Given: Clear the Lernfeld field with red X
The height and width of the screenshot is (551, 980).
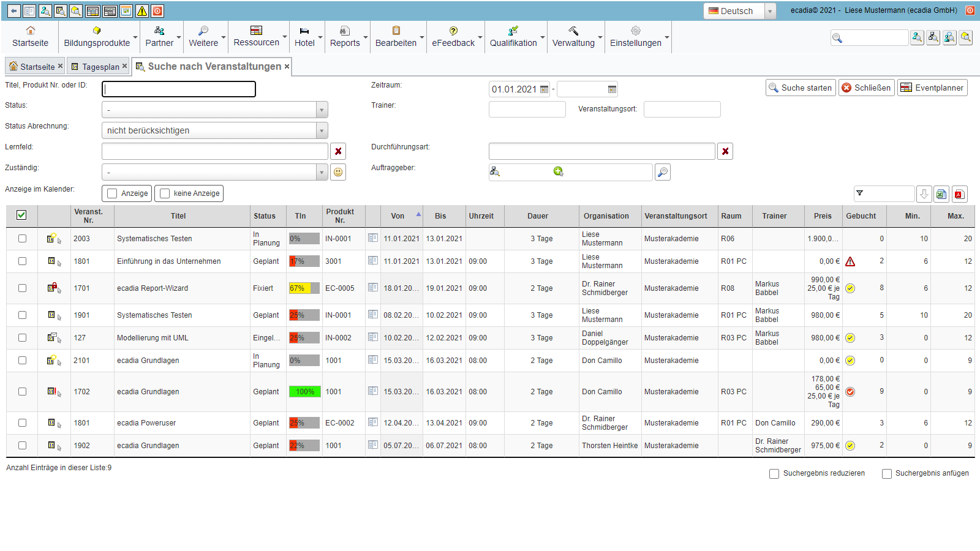Looking at the screenshot, I should (x=338, y=151).
